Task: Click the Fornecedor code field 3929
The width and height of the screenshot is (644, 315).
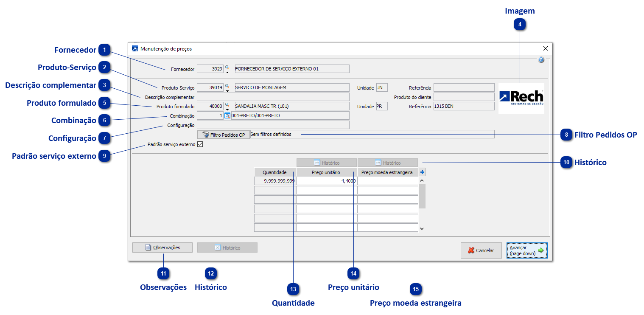Action: coord(210,69)
